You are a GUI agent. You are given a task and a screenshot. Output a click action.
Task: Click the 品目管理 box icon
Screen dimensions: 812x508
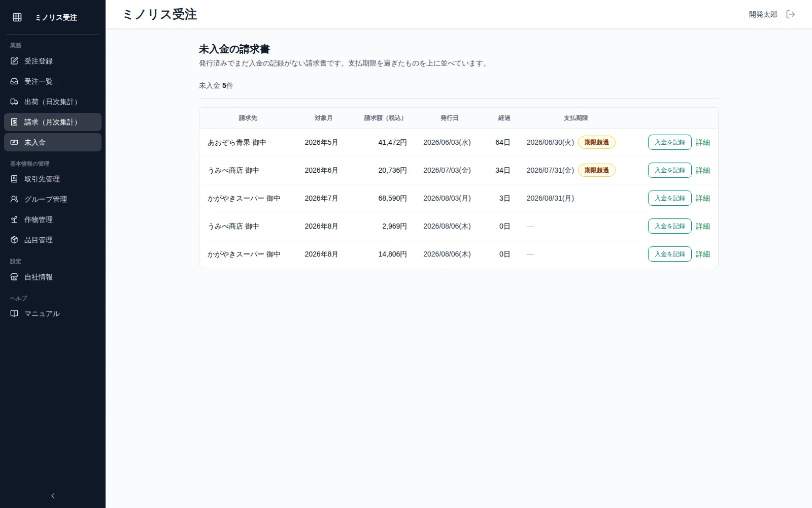pos(14,240)
